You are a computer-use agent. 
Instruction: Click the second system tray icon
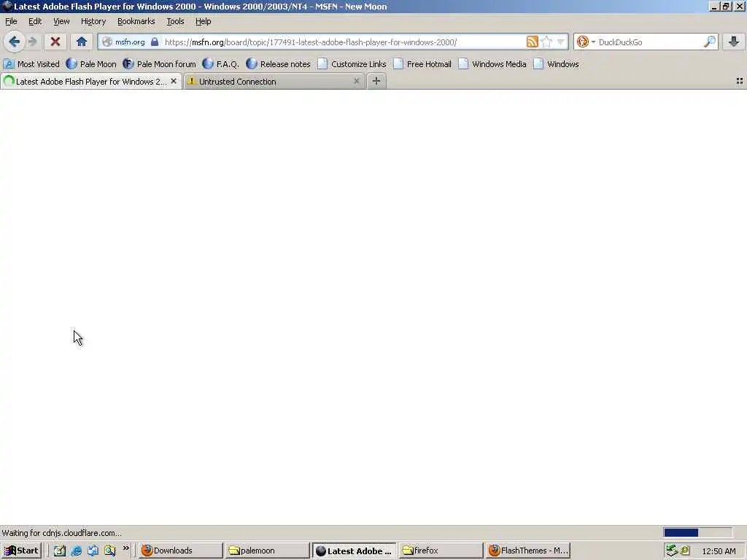pos(684,551)
